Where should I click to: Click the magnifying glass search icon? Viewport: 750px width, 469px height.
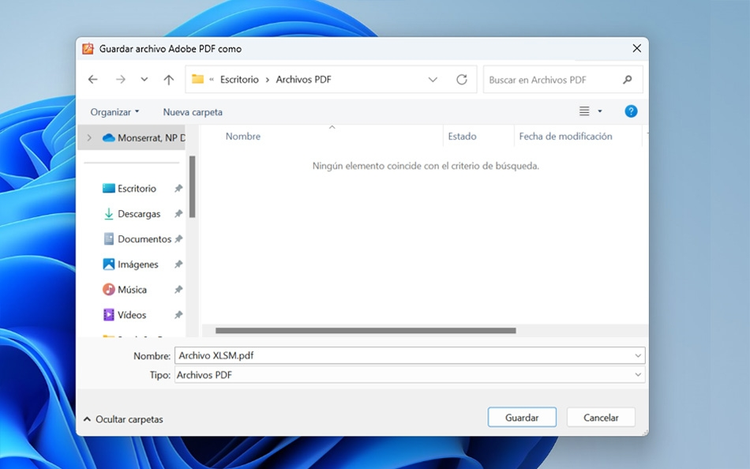click(x=628, y=80)
